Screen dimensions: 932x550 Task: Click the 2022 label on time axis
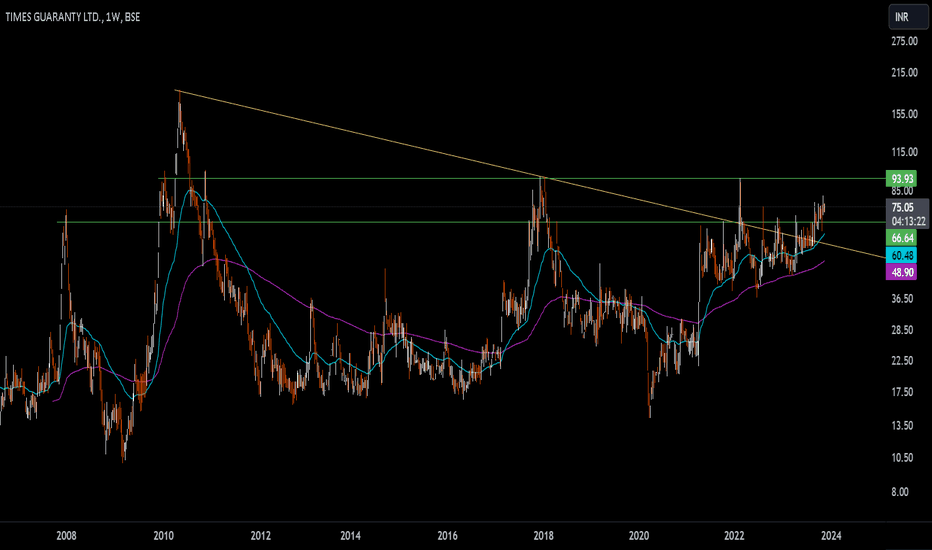click(734, 536)
